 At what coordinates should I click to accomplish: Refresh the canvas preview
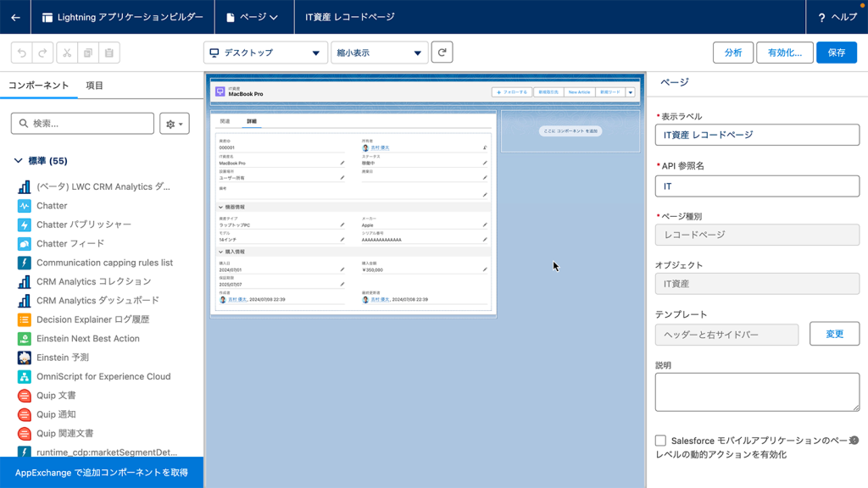point(442,53)
